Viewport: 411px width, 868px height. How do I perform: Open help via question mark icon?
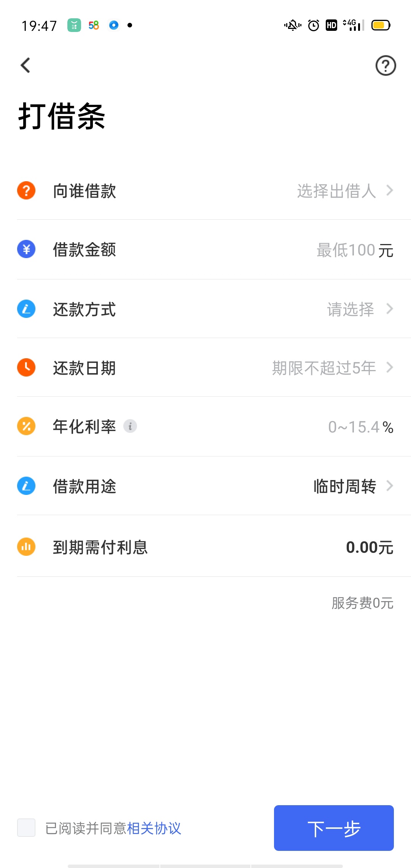click(386, 65)
